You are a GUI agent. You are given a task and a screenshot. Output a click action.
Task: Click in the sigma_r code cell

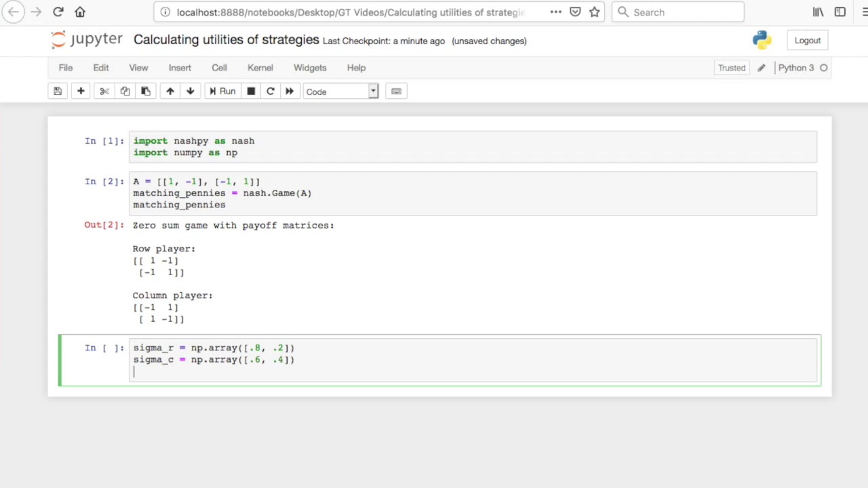coord(473,360)
